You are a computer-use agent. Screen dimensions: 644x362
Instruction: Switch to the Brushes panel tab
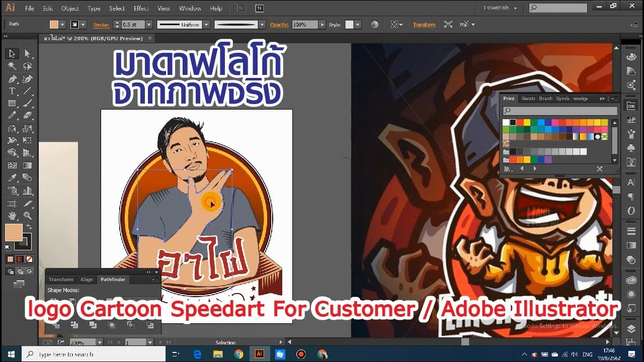point(546,99)
